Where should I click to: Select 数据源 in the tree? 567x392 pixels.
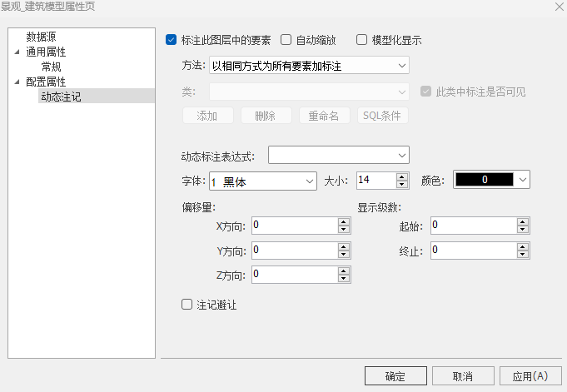(42, 37)
